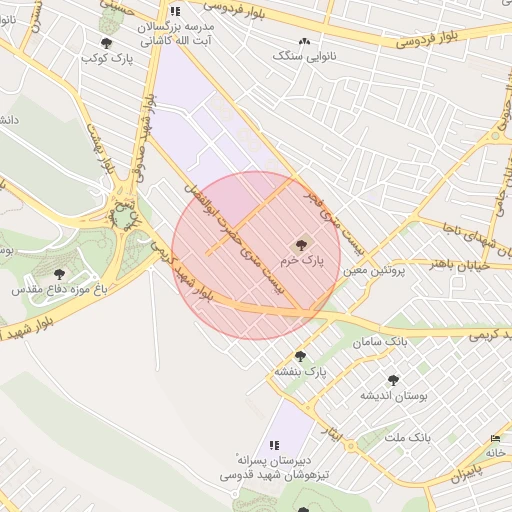
Task: Click the school icon above مدرسه بزرگسالان
Action: click(175, 12)
